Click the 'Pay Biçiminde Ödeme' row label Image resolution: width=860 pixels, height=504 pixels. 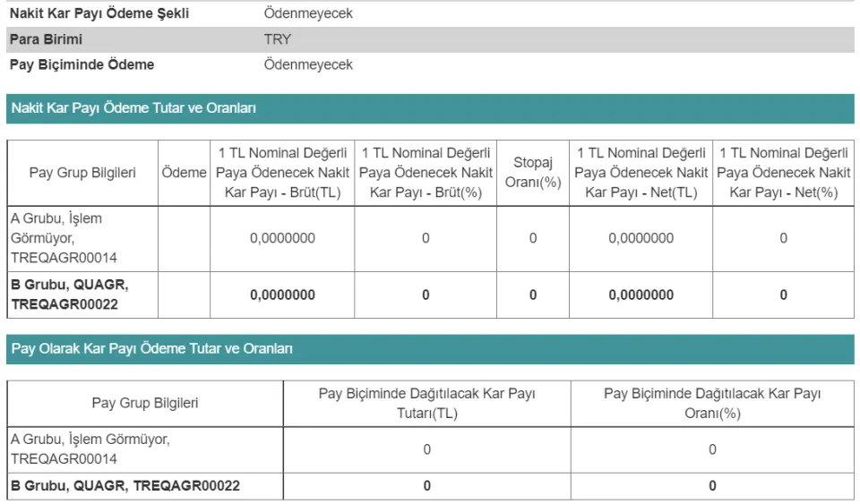82,64
